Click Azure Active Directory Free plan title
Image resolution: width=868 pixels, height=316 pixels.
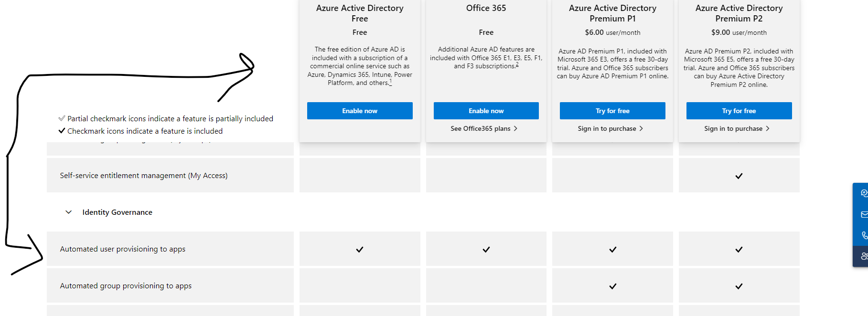(360, 13)
